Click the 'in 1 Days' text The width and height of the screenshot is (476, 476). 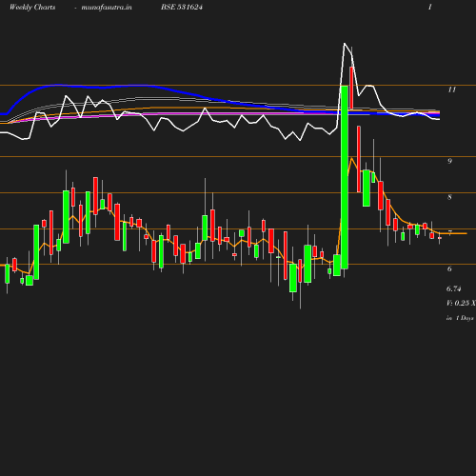point(460,318)
